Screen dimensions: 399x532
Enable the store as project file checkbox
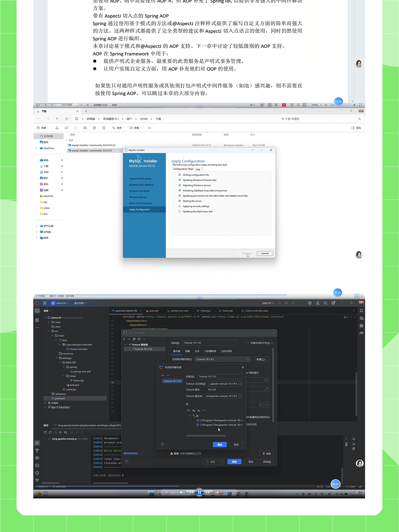point(247,343)
